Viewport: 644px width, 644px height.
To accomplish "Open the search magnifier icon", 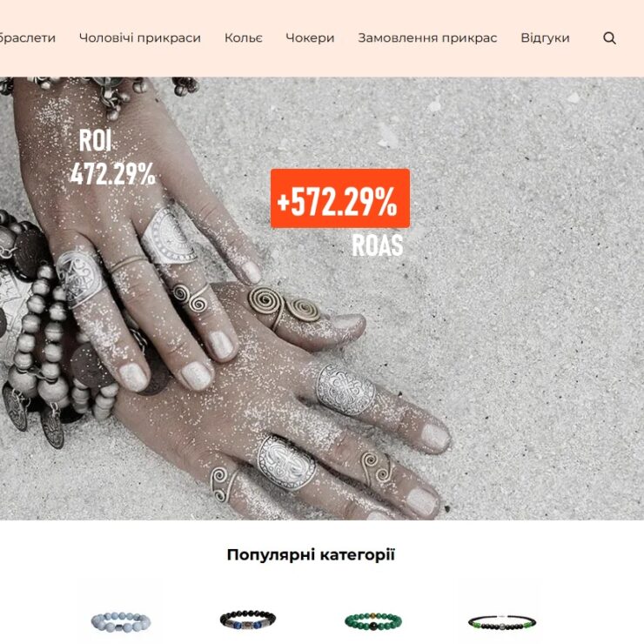I will click(x=609, y=38).
